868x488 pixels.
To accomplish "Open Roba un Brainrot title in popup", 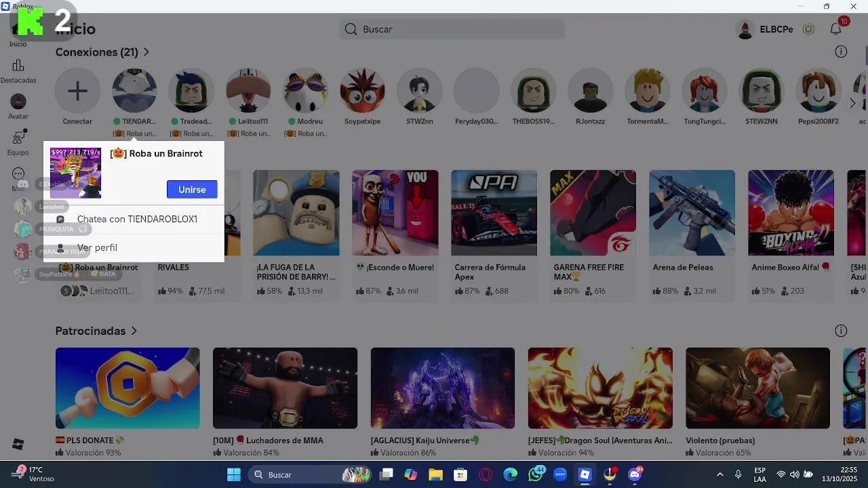I will point(157,154).
